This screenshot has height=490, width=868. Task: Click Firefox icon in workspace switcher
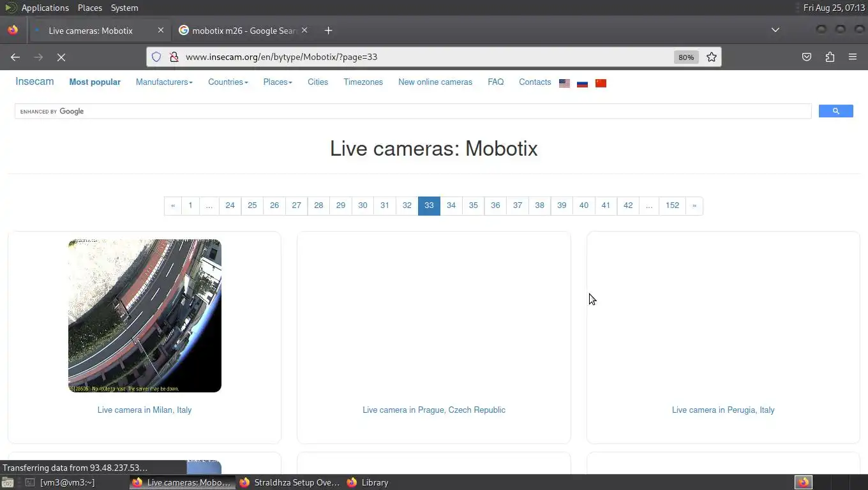click(x=804, y=482)
